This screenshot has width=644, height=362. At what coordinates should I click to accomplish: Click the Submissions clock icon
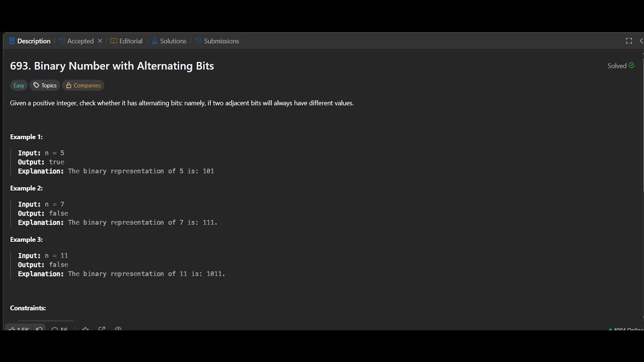point(198,41)
